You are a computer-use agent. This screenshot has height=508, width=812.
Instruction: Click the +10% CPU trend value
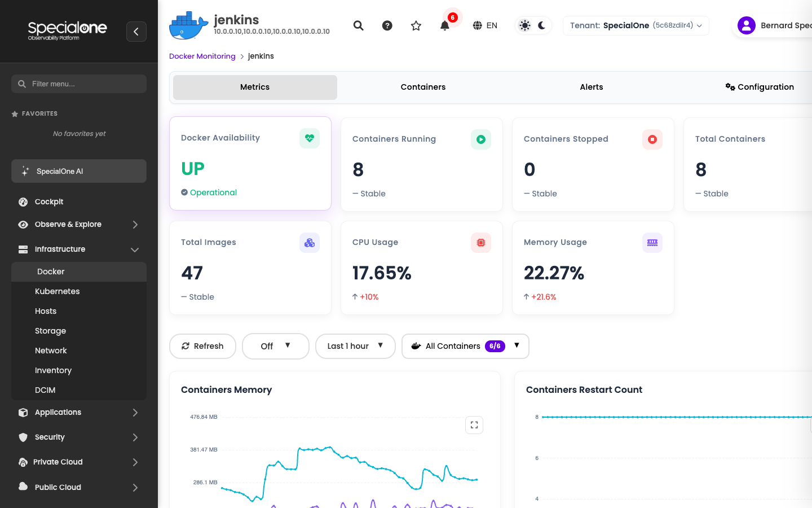[x=369, y=297]
